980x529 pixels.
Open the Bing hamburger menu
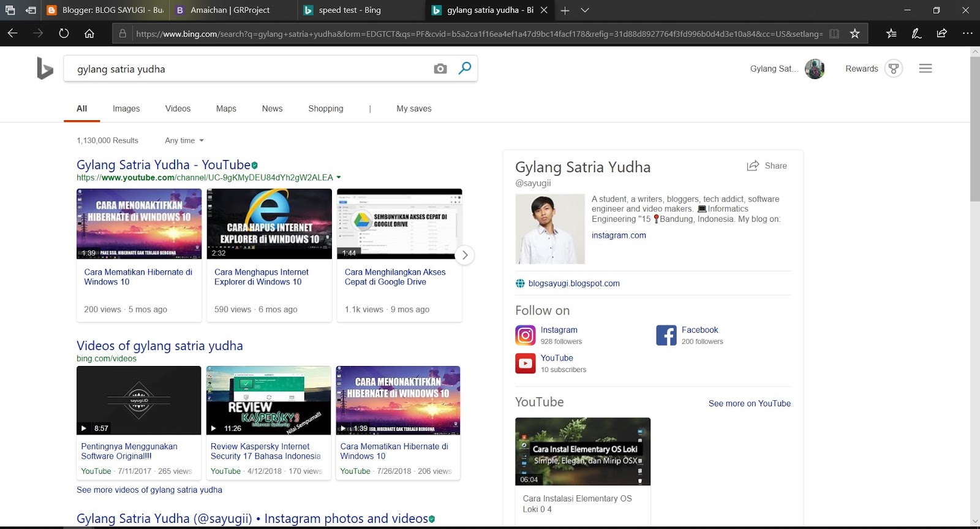(925, 69)
